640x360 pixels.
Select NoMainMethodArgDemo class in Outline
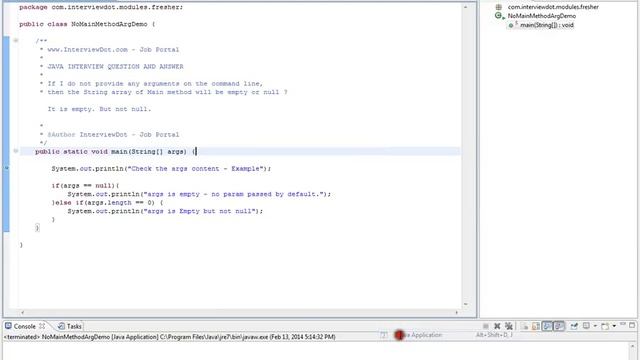(x=542, y=16)
